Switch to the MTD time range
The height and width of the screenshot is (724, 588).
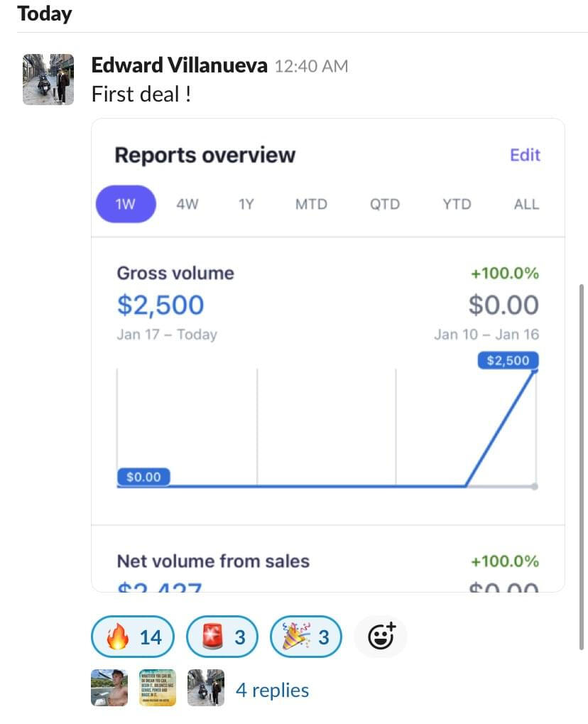pos(311,205)
